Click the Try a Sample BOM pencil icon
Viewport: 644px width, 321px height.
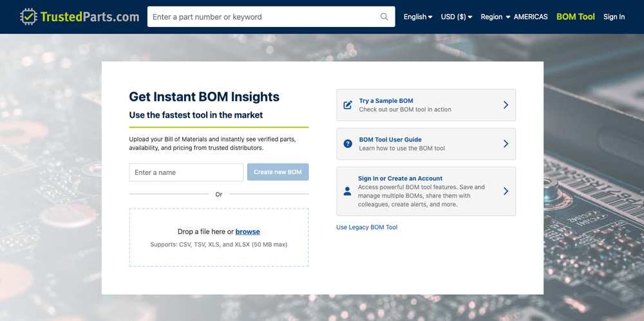348,105
